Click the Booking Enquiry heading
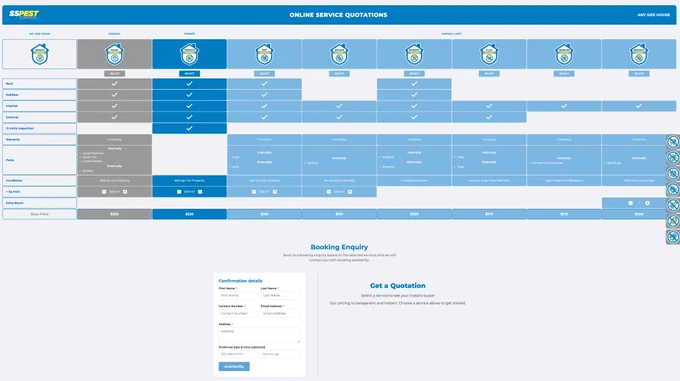 pyautogui.click(x=339, y=247)
